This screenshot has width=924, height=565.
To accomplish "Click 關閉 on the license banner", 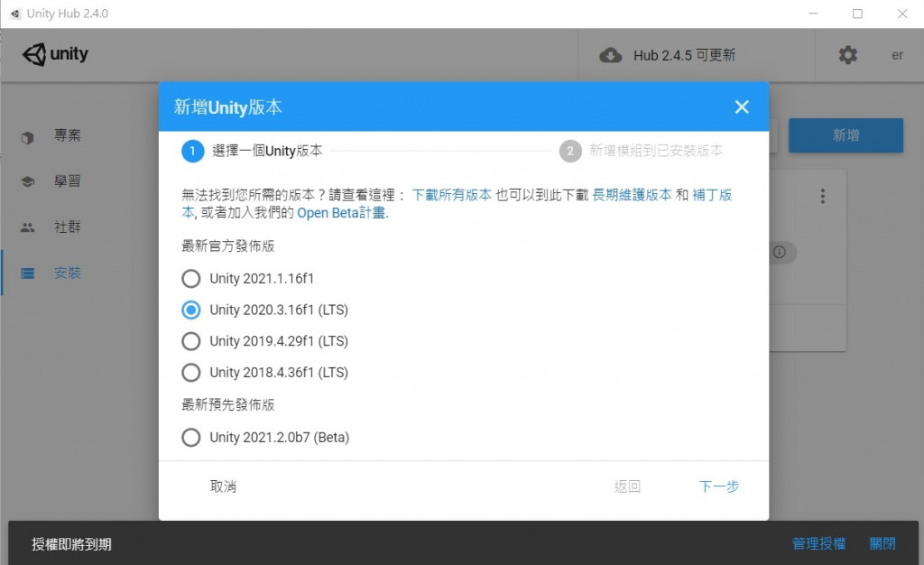I will click(x=882, y=544).
